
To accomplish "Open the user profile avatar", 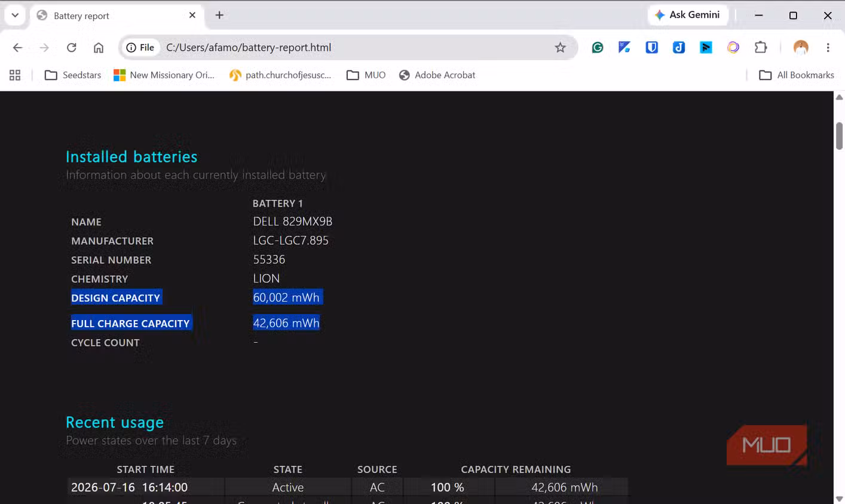I will (x=801, y=48).
